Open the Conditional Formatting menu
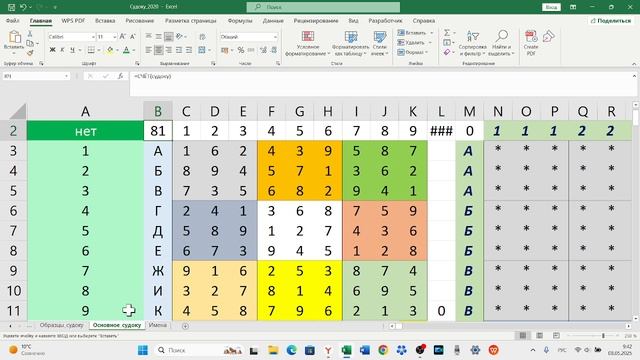Viewport: 640px width, 360px height. click(308, 43)
